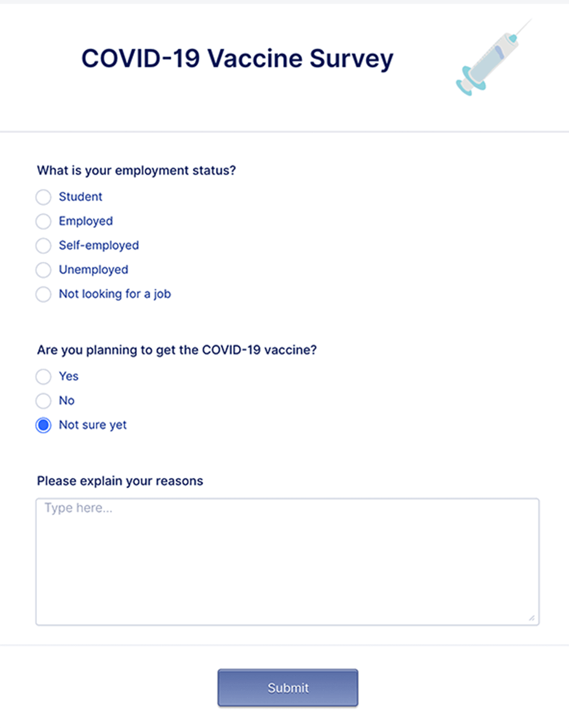Select the No vaccine radio button
The height and width of the screenshot is (728, 569).
[x=43, y=400]
